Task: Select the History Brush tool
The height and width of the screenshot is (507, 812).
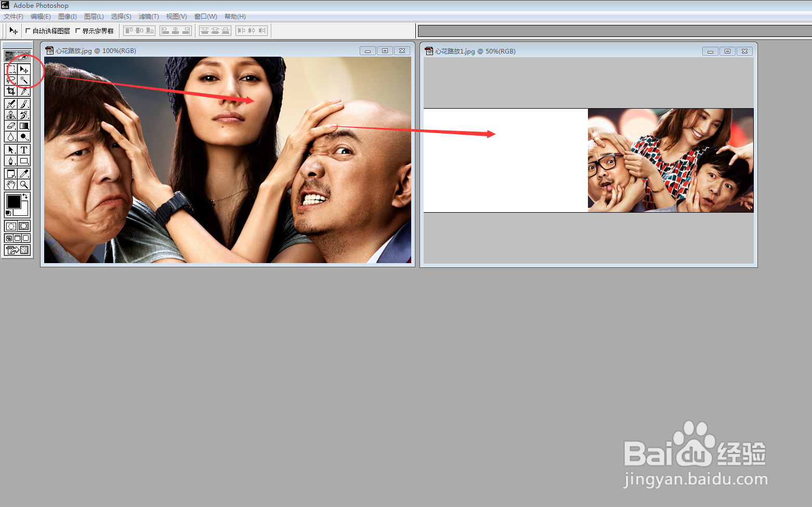Action: pyautogui.click(x=24, y=115)
